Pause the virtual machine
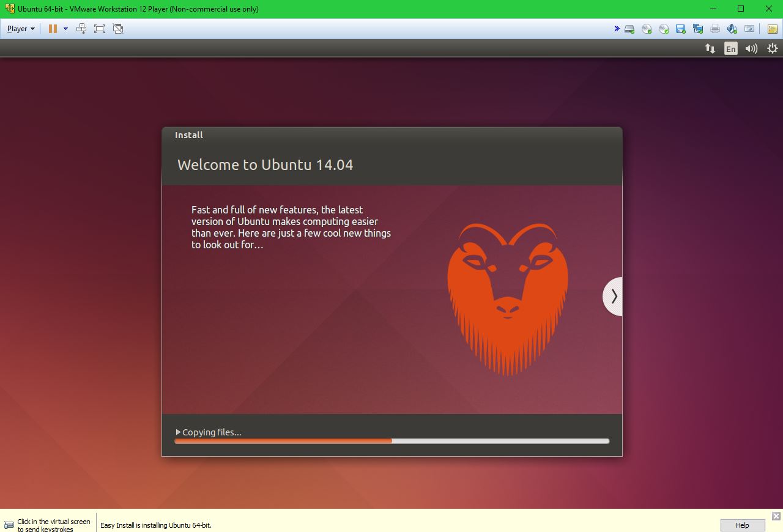Viewport: 783px width, 532px height. [x=53, y=29]
